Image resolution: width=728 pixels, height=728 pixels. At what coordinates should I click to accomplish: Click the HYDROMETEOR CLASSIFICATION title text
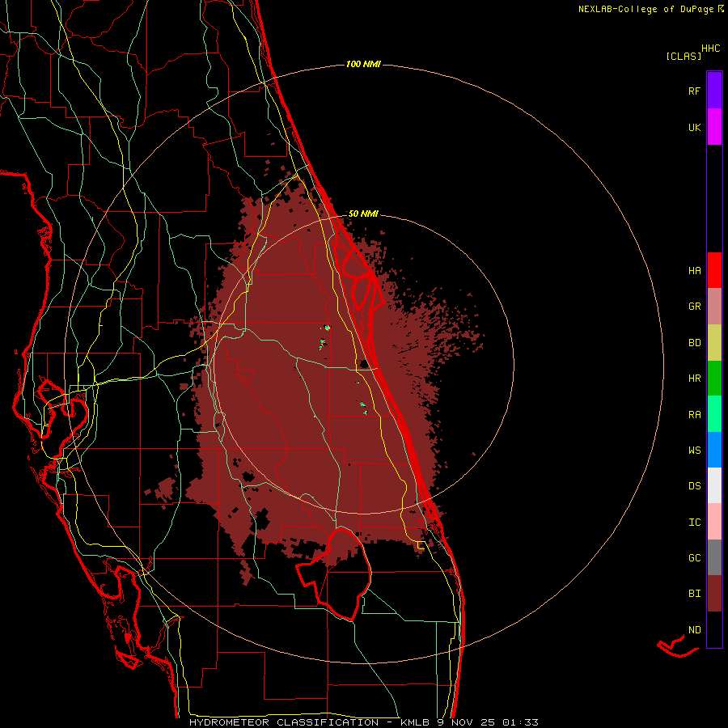[284, 722]
